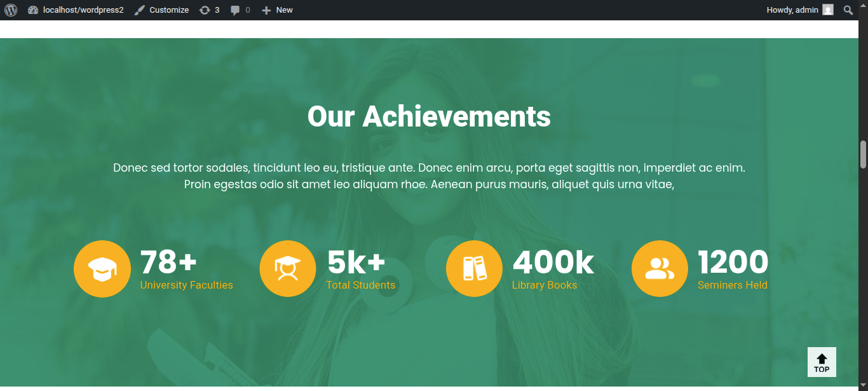868x391 pixels.
Task: Click the admin avatar image
Action: click(827, 10)
